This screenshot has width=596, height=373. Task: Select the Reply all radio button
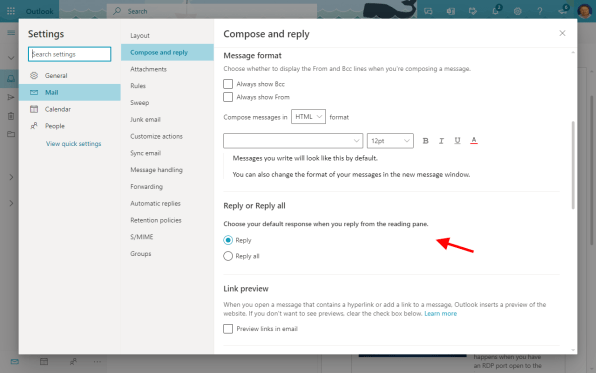coord(228,256)
